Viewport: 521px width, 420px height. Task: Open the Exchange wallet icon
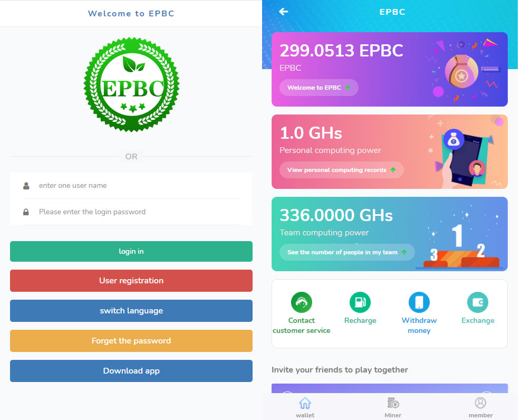(x=478, y=302)
